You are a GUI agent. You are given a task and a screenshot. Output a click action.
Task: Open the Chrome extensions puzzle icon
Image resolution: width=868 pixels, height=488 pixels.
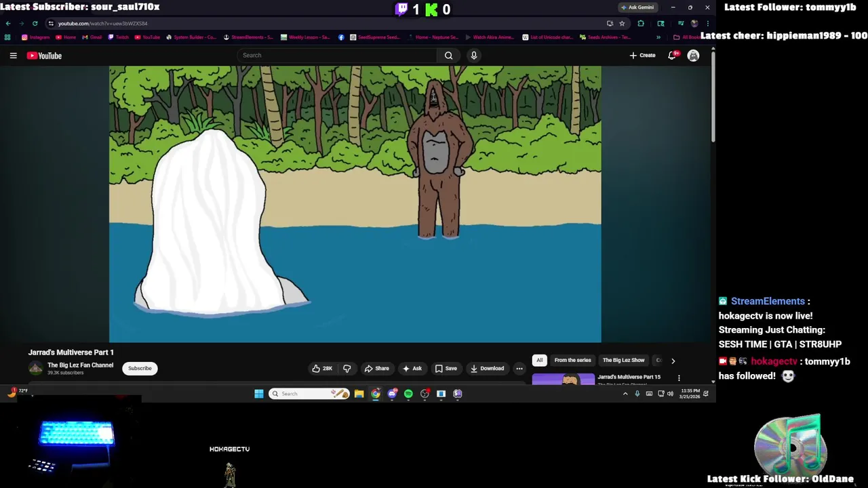click(641, 24)
